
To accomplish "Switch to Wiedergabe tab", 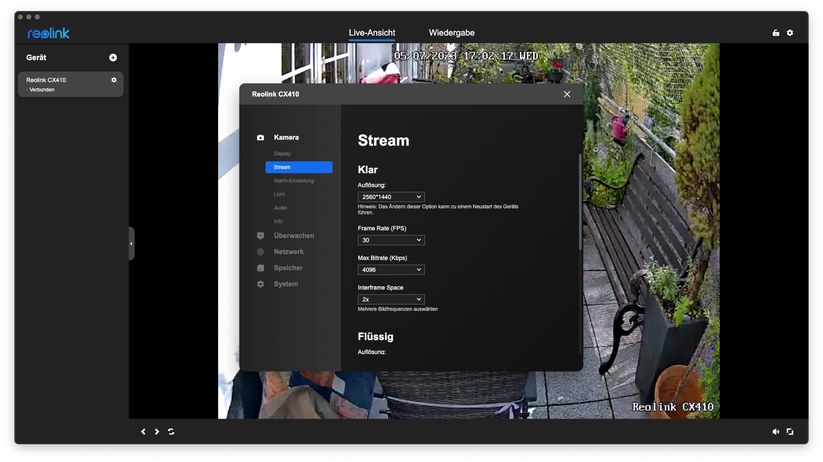I will [x=451, y=33].
